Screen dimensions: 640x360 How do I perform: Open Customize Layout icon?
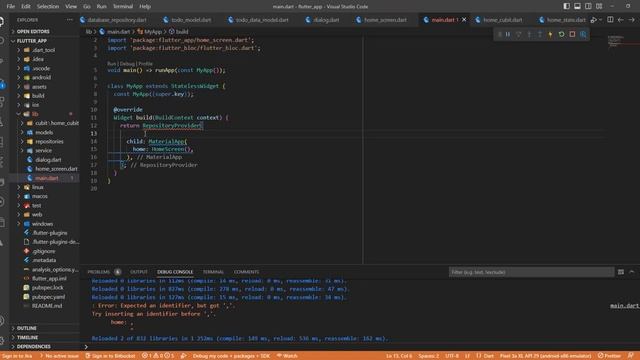click(x=599, y=6)
